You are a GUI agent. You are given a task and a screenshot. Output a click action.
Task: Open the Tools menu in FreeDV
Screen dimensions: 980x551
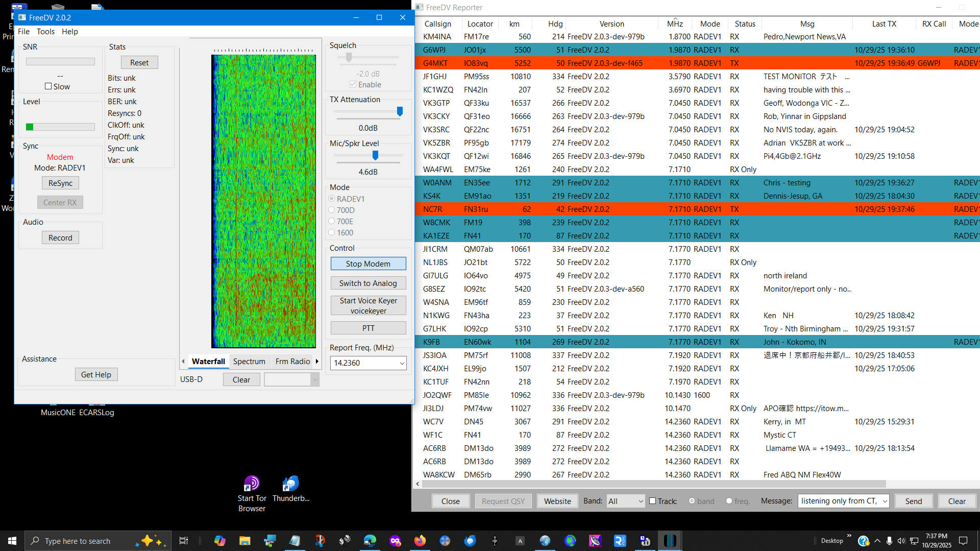45,31
